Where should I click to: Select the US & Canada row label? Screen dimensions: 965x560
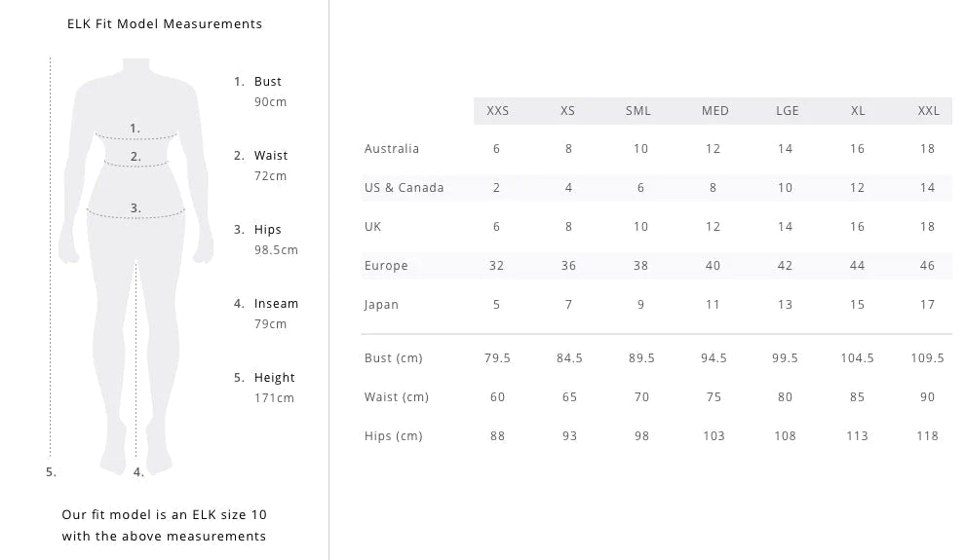pos(404,188)
